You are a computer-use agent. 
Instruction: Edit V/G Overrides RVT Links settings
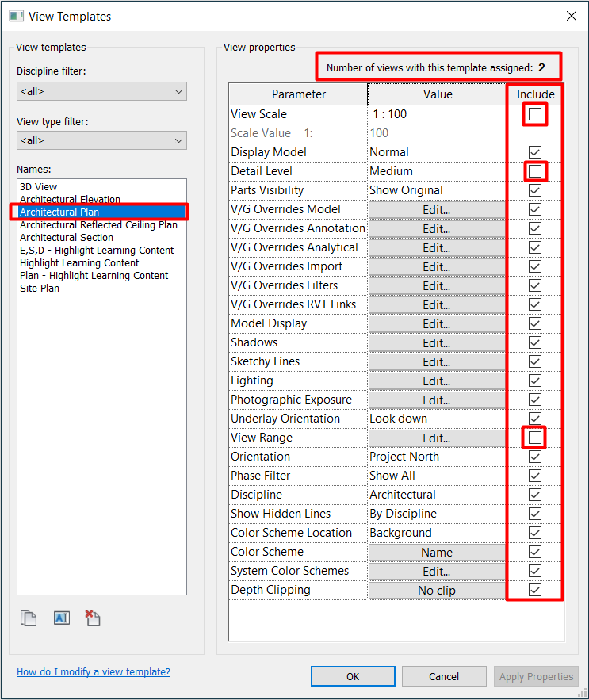[437, 305]
